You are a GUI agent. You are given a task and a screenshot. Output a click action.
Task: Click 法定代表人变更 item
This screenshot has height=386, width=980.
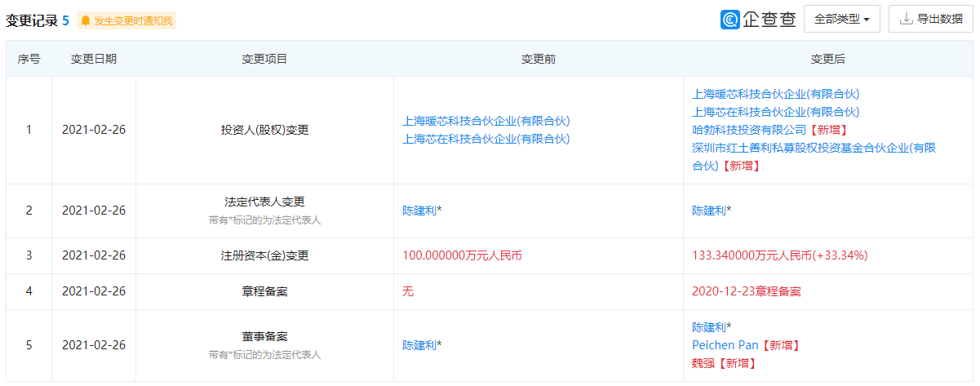tap(264, 202)
